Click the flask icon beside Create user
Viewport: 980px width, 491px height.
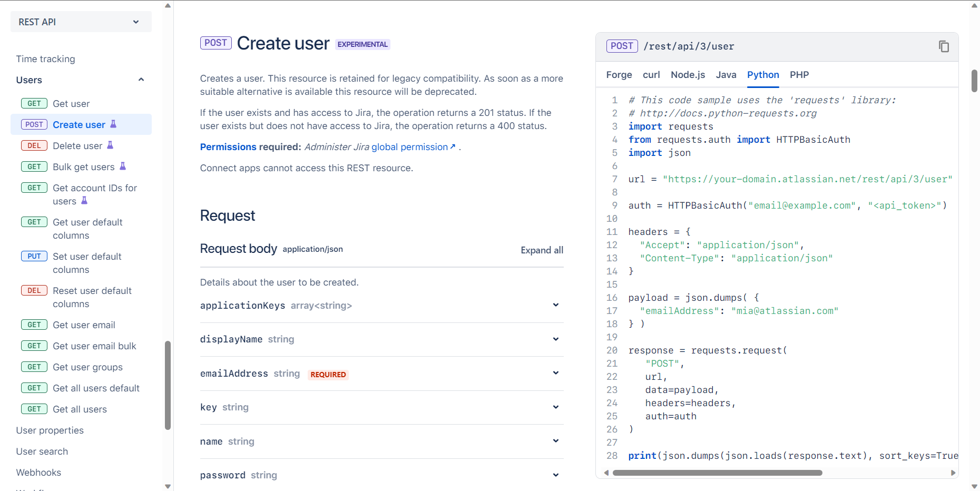[x=113, y=124]
